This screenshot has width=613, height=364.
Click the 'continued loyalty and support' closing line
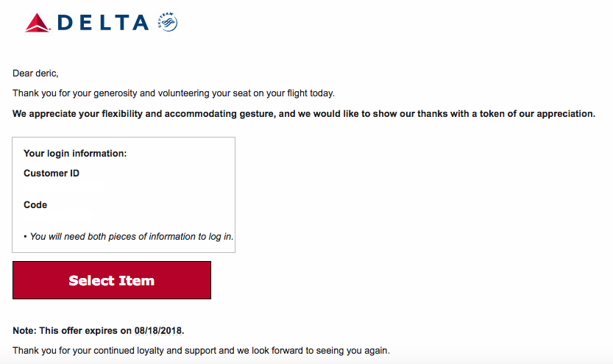[201, 350]
